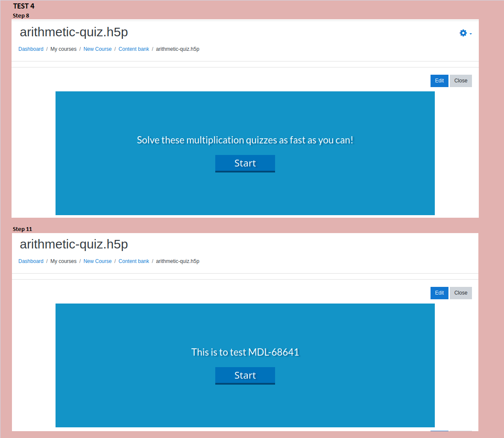Click the Edit button in Step 8 panel
This screenshot has width=504, height=438.
pos(440,81)
